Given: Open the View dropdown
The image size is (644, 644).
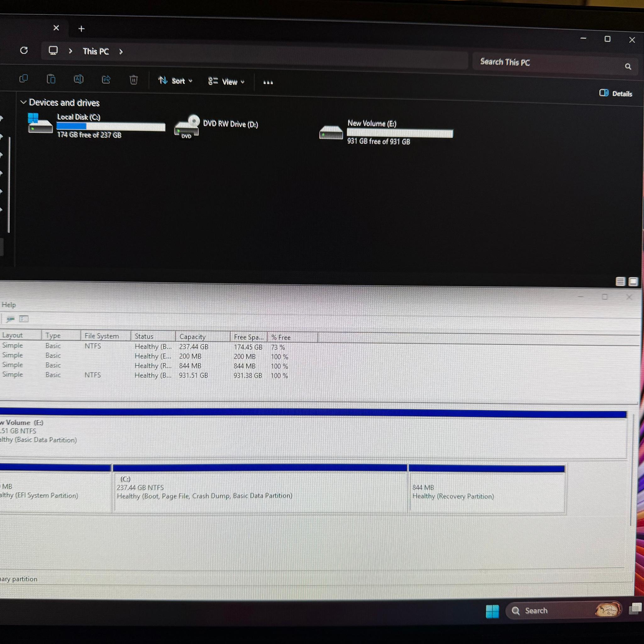Looking at the screenshot, I should pyautogui.click(x=226, y=82).
